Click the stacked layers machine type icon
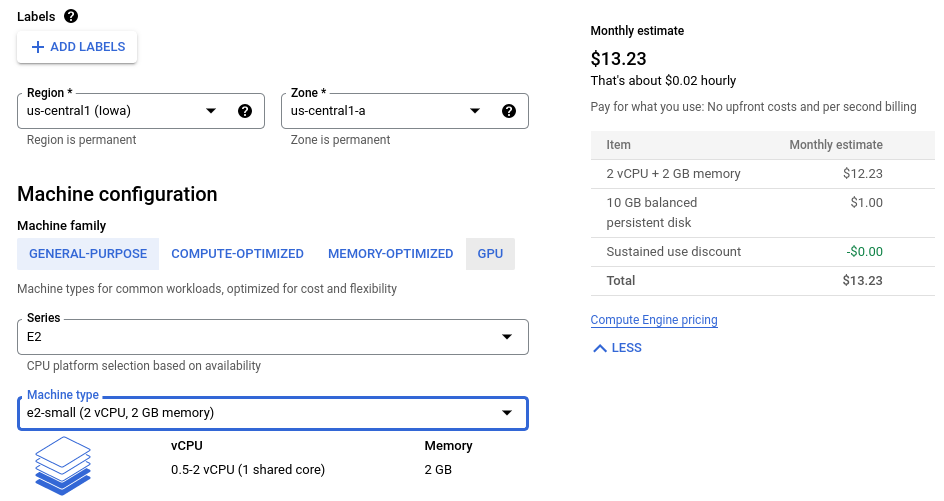This screenshot has width=944, height=501. [63, 464]
